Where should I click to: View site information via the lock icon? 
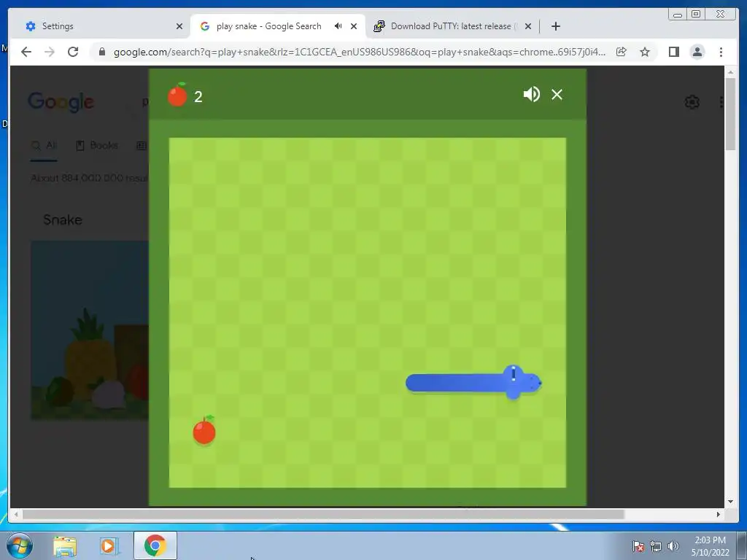click(102, 52)
